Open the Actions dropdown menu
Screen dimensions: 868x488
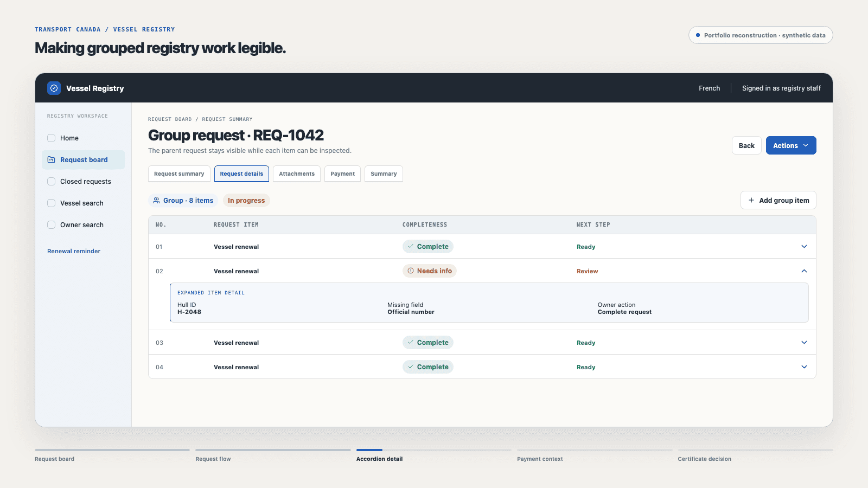(x=791, y=145)
